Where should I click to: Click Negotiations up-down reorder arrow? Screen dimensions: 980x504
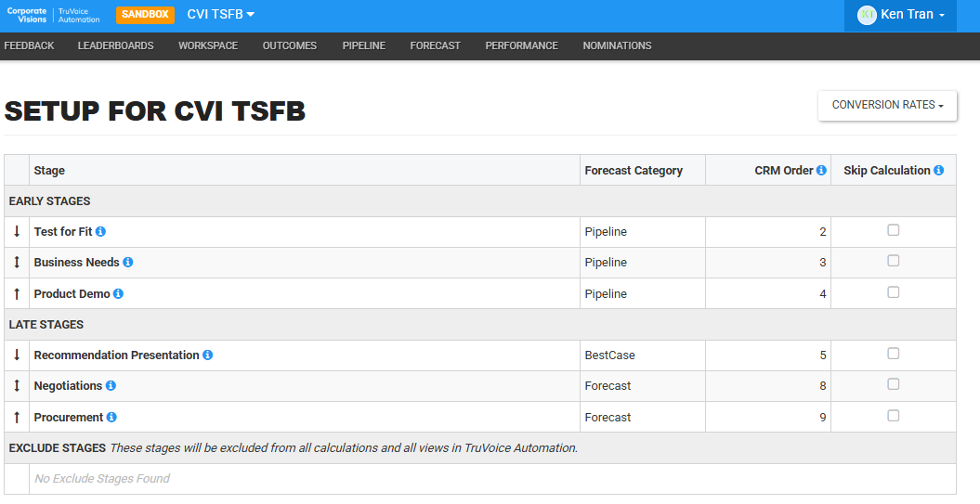[x=17, y=386]
